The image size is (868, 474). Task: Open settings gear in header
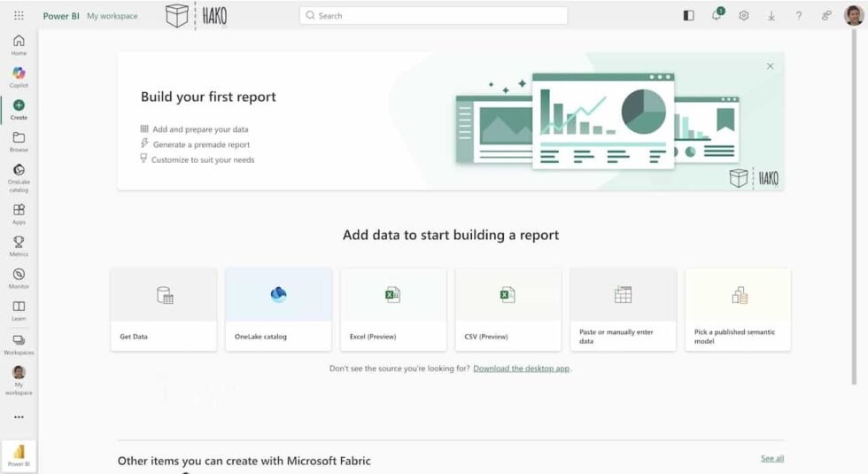743,16
